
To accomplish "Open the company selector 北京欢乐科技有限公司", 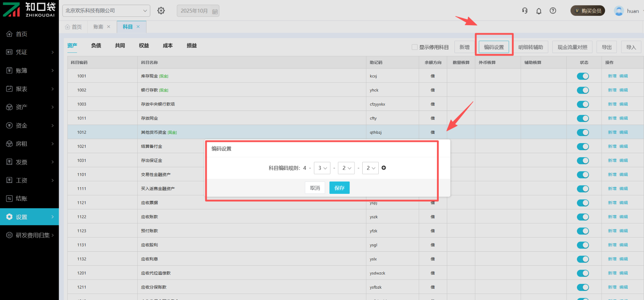I will (106, 11).
